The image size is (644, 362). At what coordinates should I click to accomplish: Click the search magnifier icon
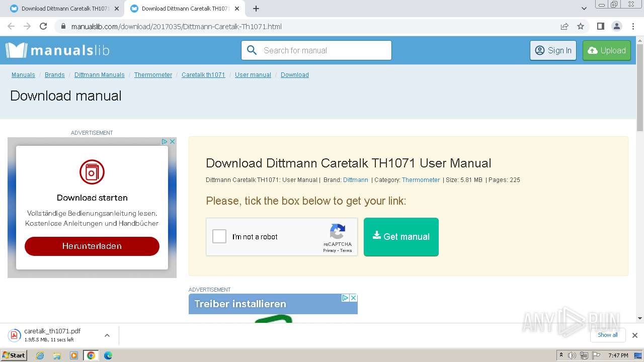pos(252,50)
